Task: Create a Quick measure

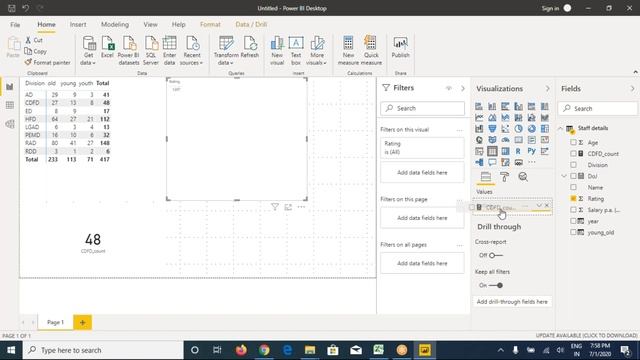Action: tap(371, 51)
